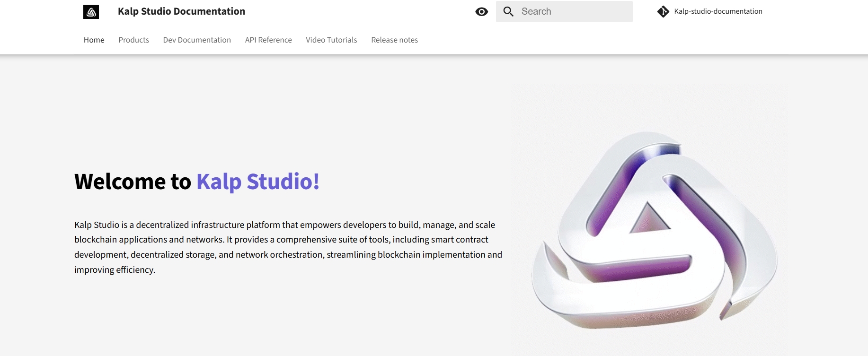
Task: Go to the Dev Documentation tab
Action: tap(197, 40)
